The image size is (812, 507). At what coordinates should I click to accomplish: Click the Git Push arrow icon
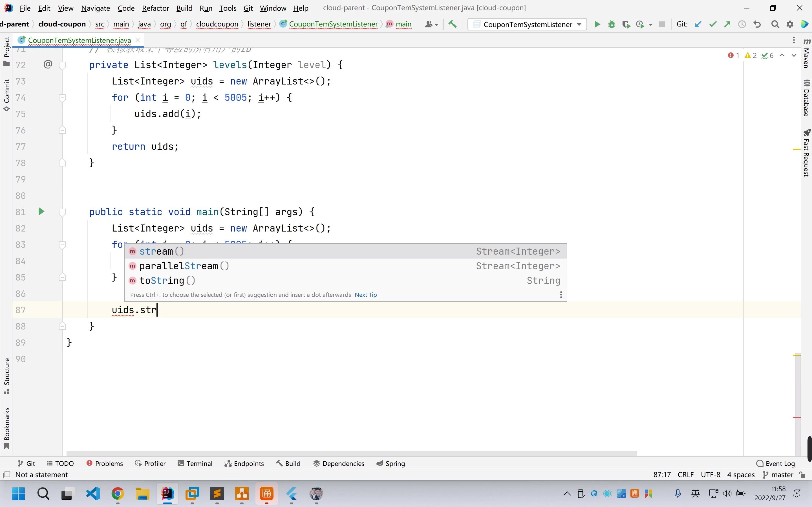727,24
